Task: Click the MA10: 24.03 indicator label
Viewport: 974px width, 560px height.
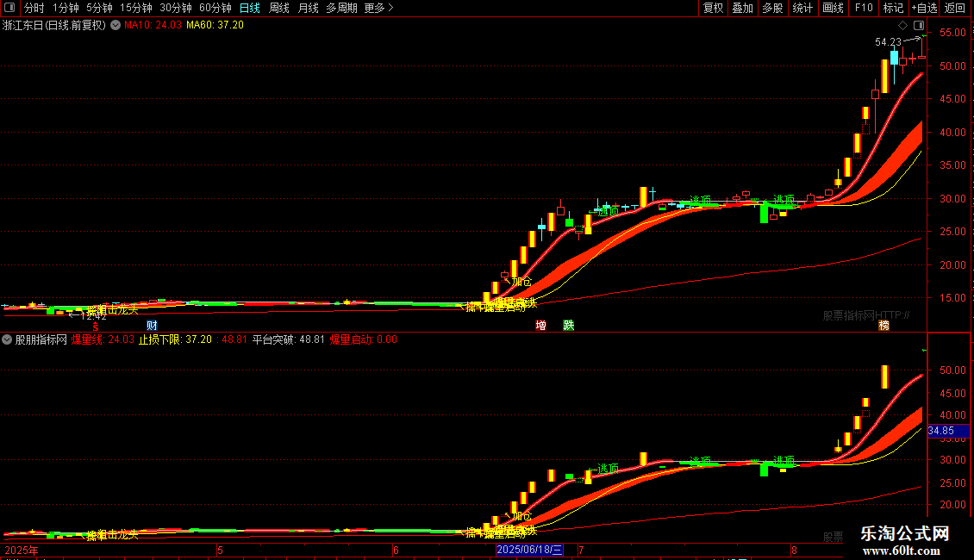Action: 153,26
